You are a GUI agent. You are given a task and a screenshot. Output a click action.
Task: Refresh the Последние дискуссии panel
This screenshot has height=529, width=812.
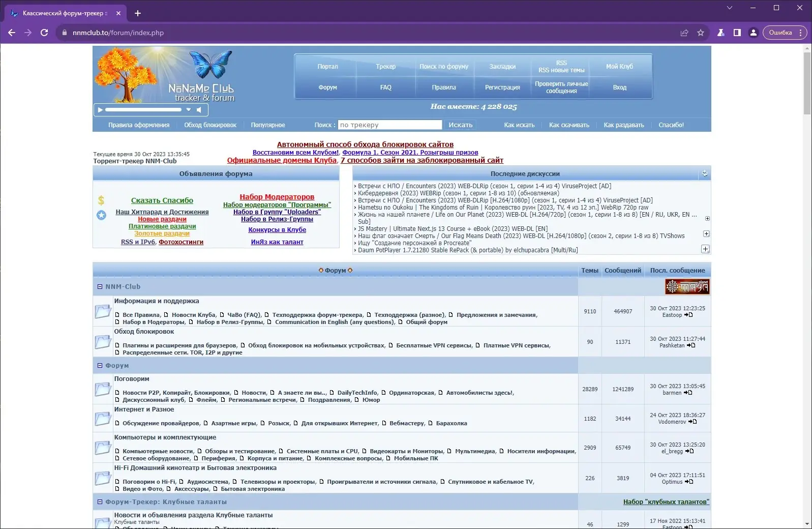pos(705,173)
